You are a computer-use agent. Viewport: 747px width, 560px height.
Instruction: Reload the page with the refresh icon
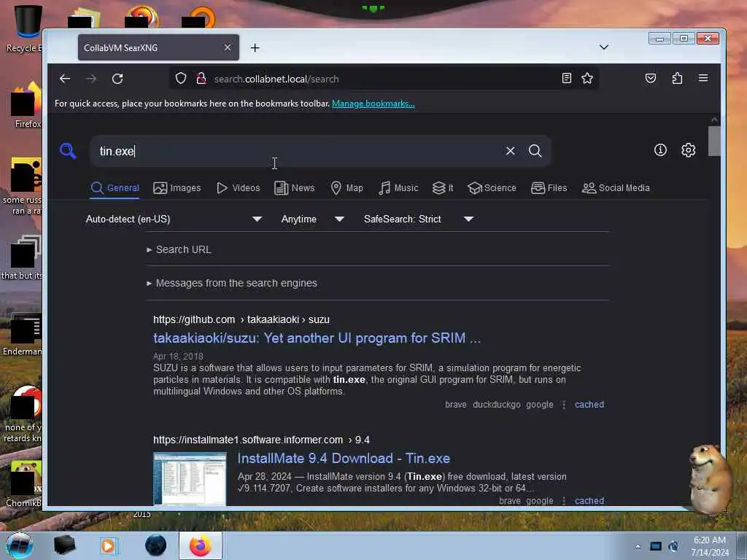tap(117, 79)
